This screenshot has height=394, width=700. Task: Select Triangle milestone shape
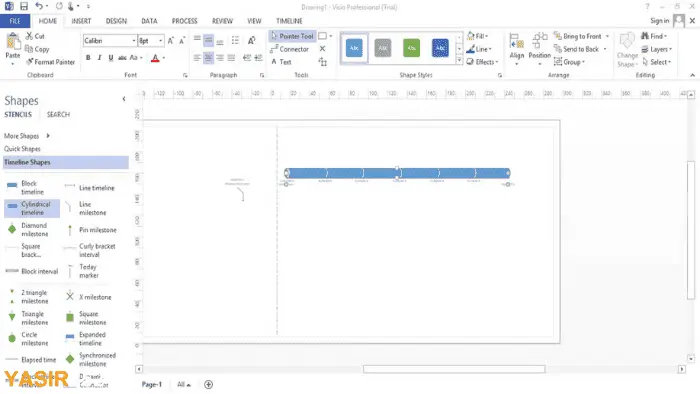pyautogui.click(x=28, y=318)
